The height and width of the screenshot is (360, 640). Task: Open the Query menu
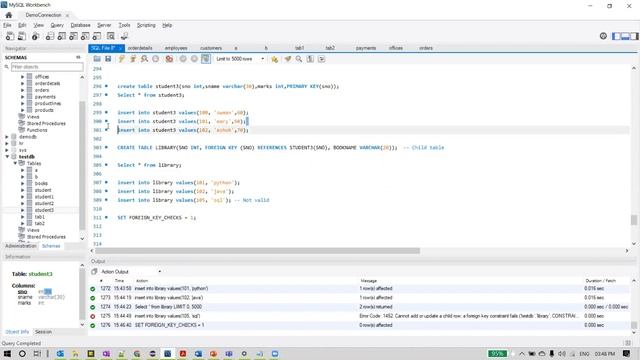click(57, 25)
